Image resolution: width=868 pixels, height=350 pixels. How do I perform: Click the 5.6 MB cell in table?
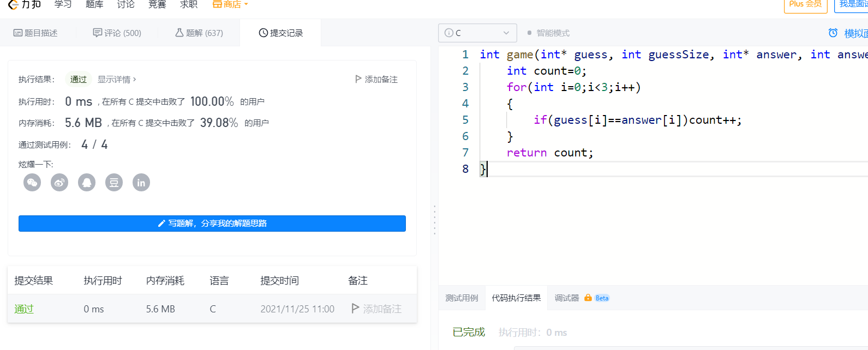point(160,309)
